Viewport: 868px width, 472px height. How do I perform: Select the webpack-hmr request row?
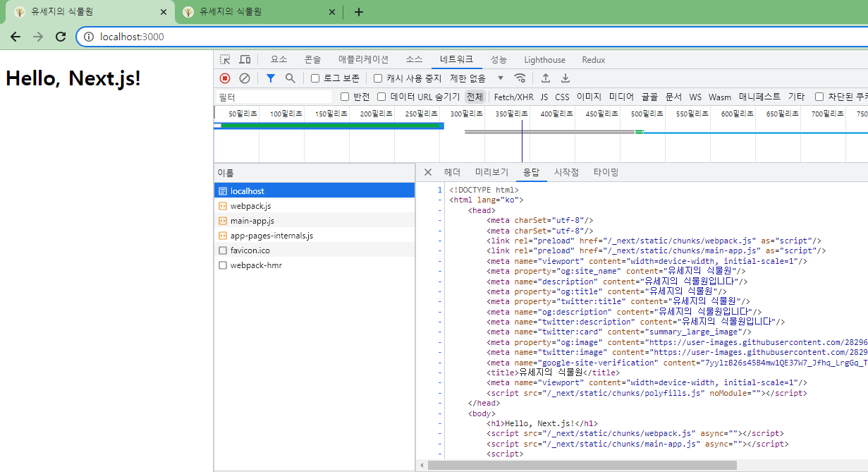(x=314, y=265)
